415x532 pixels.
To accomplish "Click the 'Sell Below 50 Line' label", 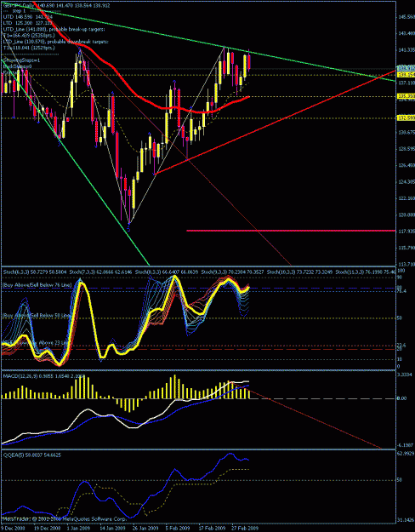I will [x=37, y=316].
